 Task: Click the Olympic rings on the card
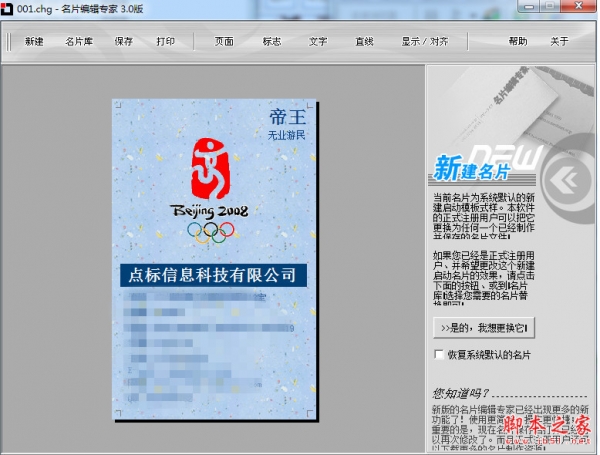[210, 232]
